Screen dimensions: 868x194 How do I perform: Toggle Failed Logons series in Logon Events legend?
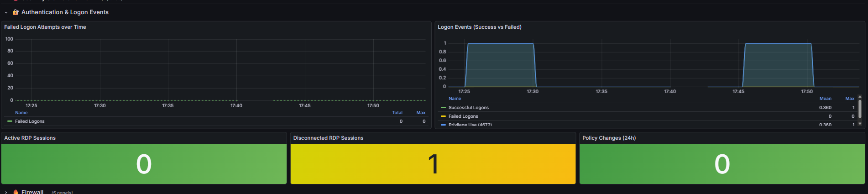tap(463, 116)
